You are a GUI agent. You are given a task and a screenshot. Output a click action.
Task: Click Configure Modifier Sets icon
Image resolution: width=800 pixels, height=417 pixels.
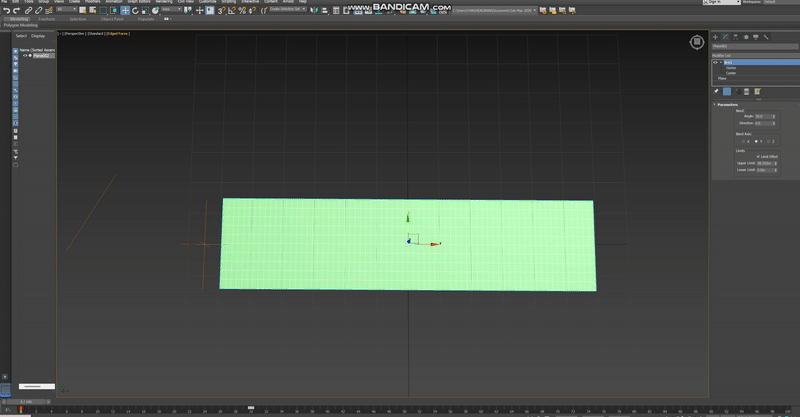pos(757,91)
